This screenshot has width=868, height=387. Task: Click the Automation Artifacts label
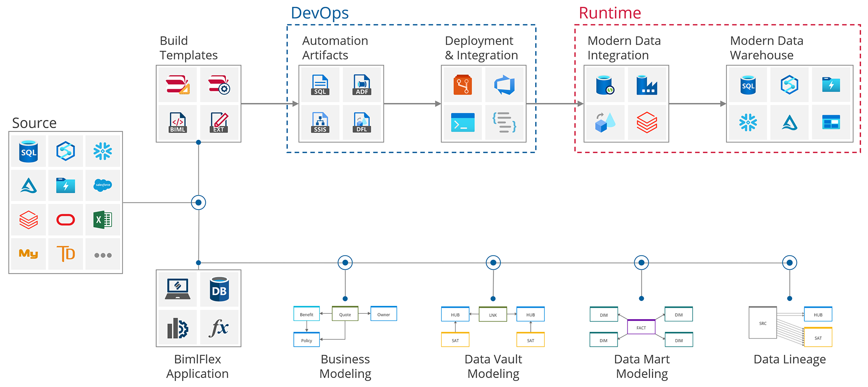coord(335,48)
